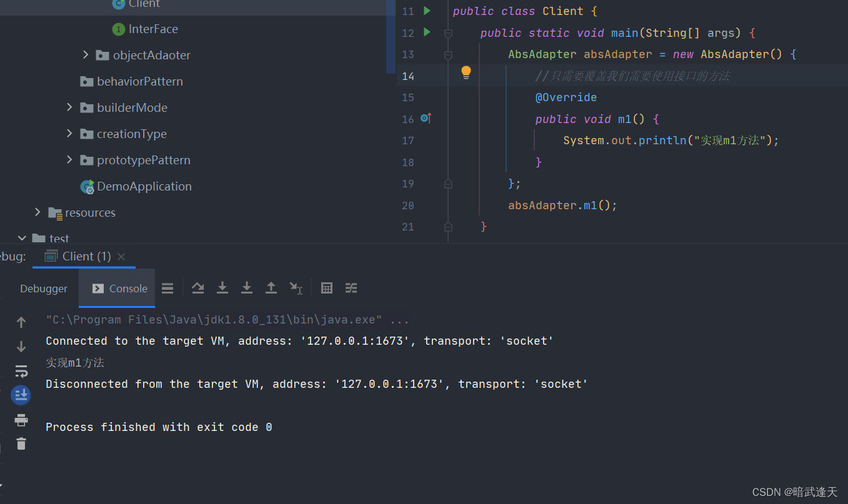Click the absAdapter.m1(); call on line 20
Image resolution: width=848 pixels, height=504 pixels.
(562, 205)
